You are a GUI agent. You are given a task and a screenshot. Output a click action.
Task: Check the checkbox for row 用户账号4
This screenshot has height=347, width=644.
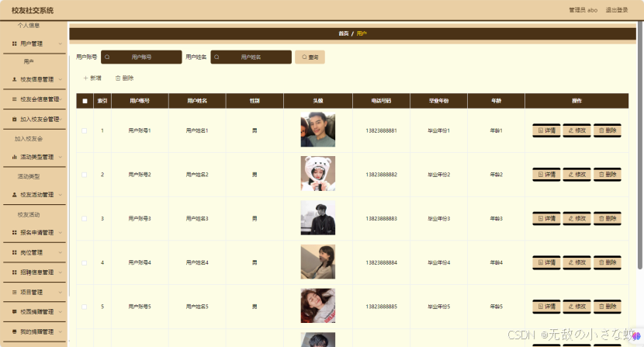pyautogui.click(x=85, y=262)
